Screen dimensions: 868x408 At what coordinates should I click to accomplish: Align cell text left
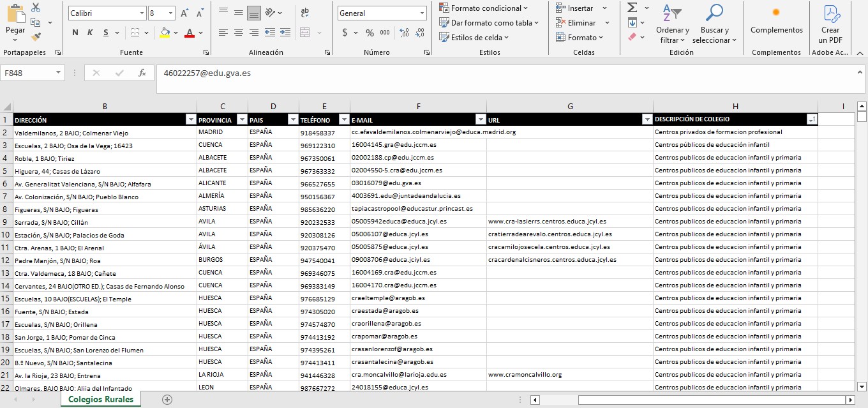coord(223,33)
